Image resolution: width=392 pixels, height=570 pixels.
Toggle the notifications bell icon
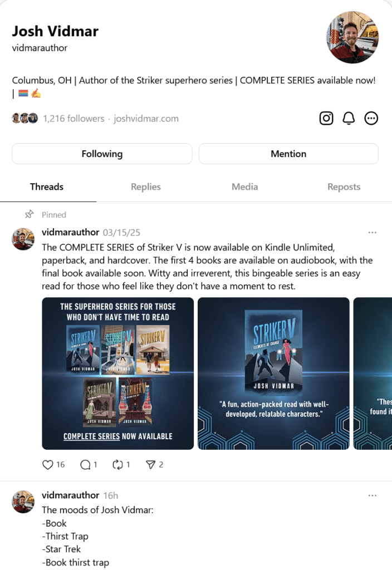click(349, 118)
